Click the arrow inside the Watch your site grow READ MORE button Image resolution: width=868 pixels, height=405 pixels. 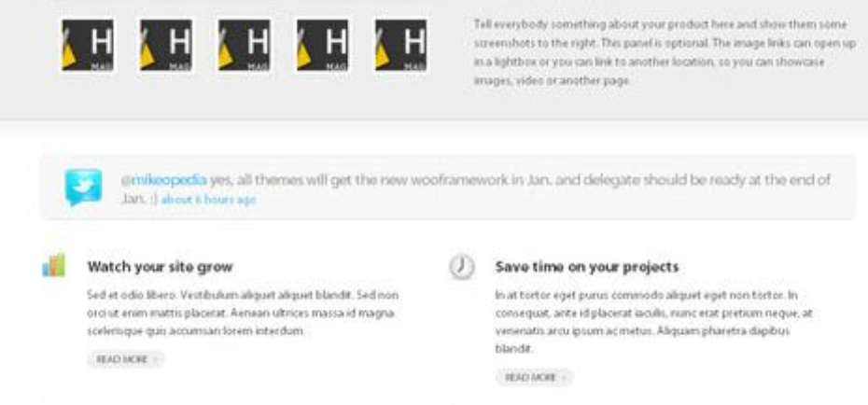[156, 360]
